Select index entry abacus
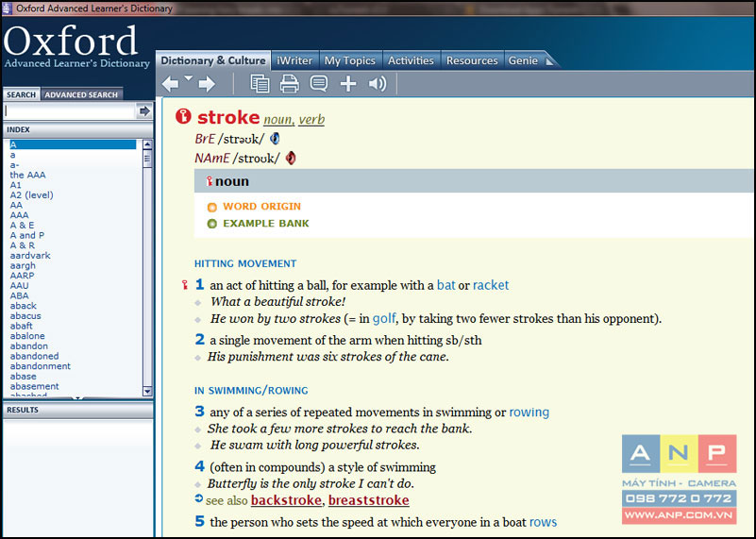The width and height of the screenshot is (756, 539). (x=25, y=316)
